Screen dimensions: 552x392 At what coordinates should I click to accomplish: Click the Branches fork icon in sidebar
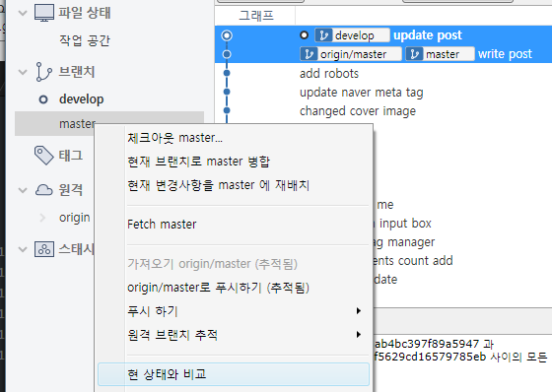click(x=43, y=72)
